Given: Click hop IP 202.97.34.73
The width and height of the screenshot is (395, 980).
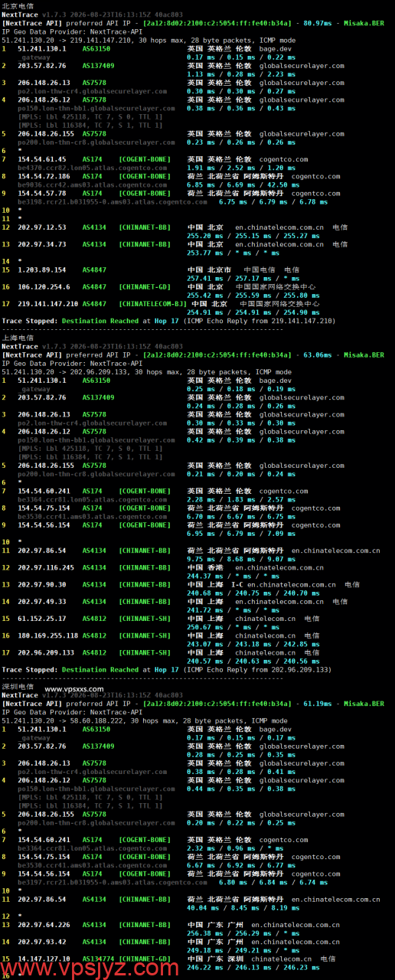Looking at the screenshot, I should tap(42, 244).
